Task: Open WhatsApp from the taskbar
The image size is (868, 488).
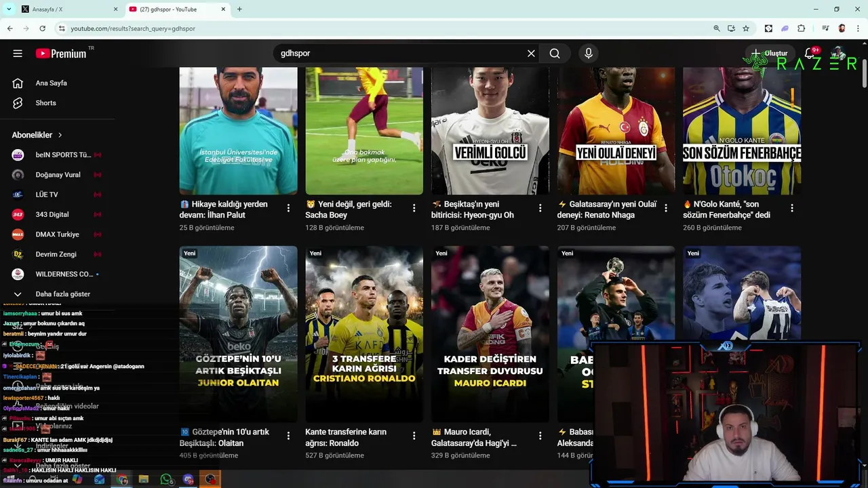Action: [x=166, y=479]
